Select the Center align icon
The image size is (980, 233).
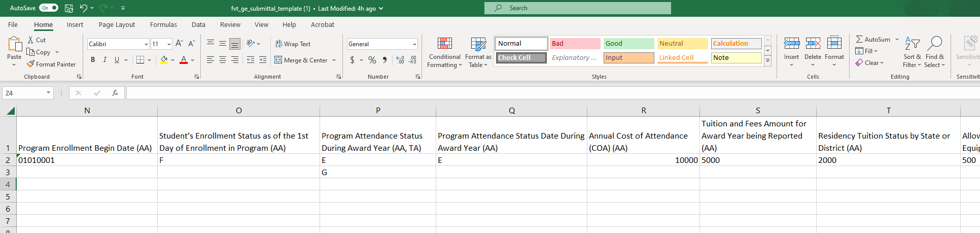pos(223,60)
